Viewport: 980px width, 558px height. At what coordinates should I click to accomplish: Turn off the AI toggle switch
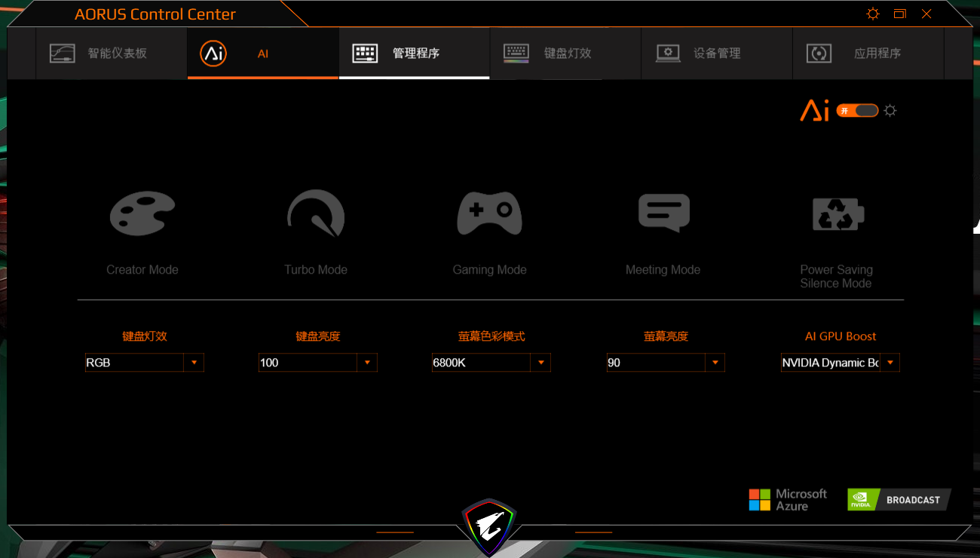(x=858, y=111)
